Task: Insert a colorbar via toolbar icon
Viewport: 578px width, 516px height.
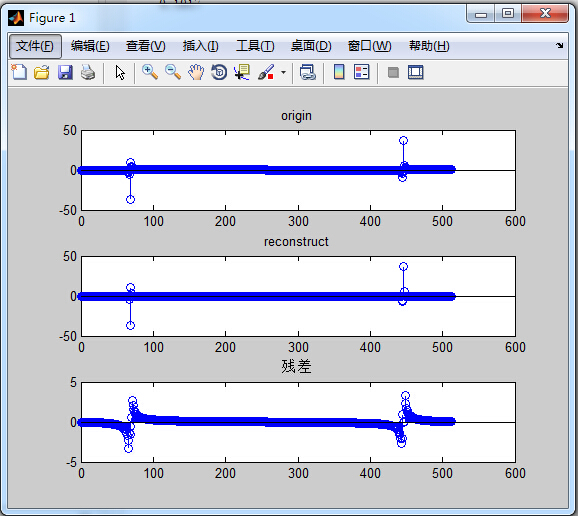Action: (339, 72)
